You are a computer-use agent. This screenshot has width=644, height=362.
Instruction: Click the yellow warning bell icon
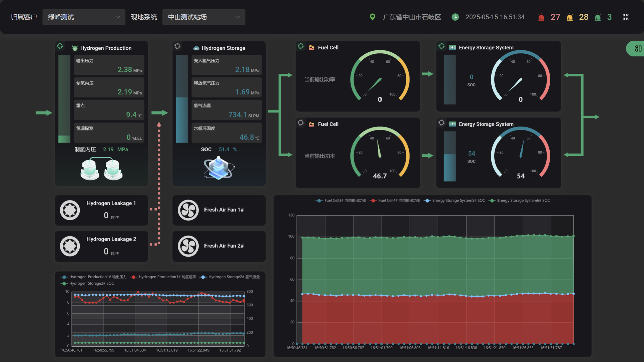click(570, 17)
